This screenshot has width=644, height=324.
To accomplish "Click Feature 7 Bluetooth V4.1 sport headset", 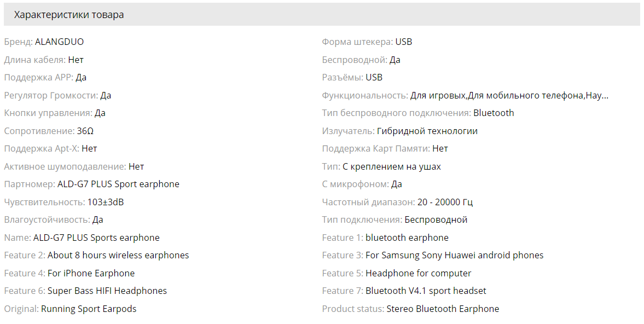I will click(x=426, y=291).
